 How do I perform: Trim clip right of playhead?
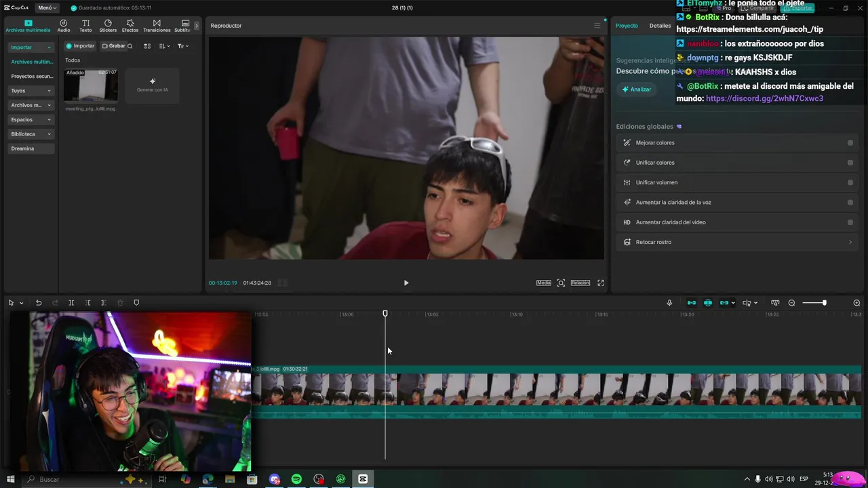[103, 303]
